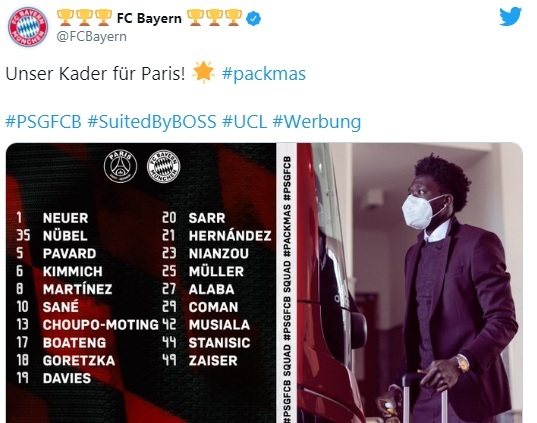Click the Twitter bird logo
Viewport: 537px width, 423px height.
510,16
